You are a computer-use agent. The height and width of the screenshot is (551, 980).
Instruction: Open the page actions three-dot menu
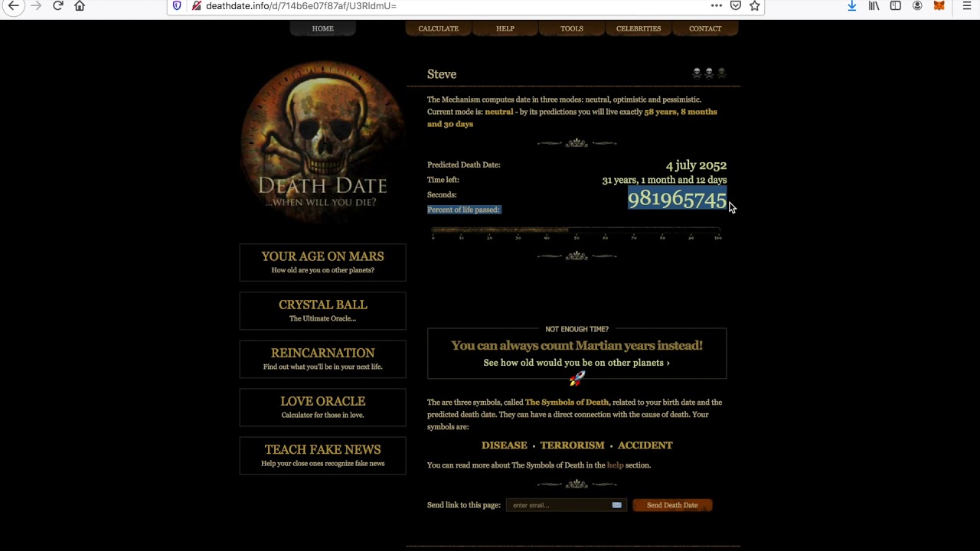(x=716, y=5)
